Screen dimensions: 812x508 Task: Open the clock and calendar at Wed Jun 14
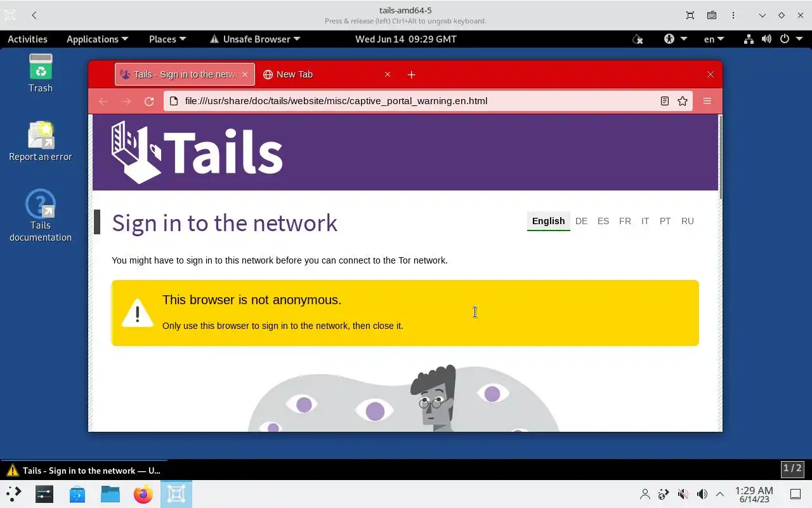click(x=406, y=39)
